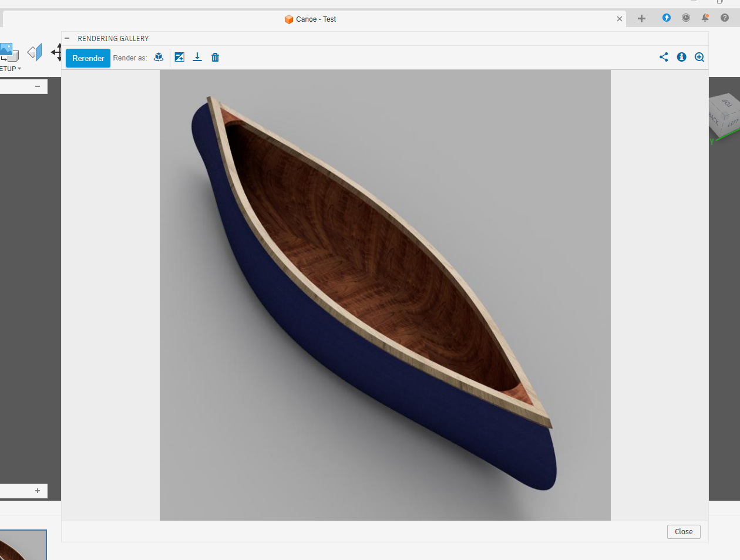Open the extensions icon in the title bar
Image resolution: width=740 pixels, height=560 pixels.
[x=666, y=18]
